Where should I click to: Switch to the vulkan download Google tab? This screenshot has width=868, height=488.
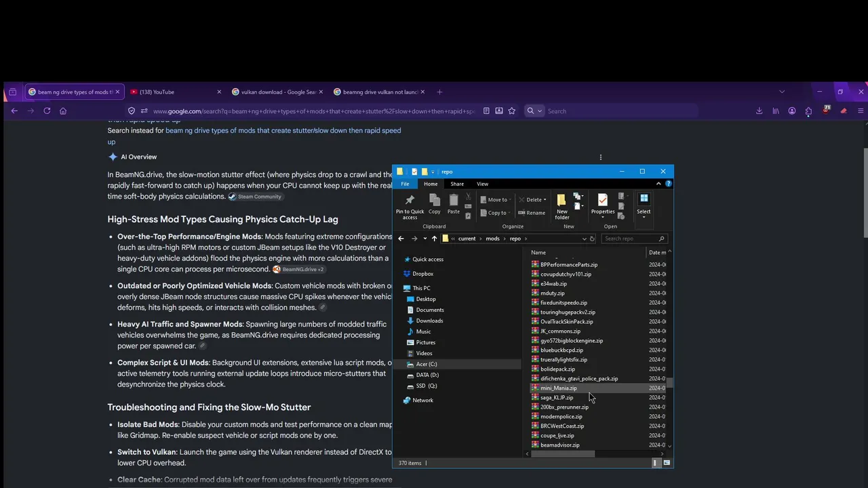pos(277,92)
